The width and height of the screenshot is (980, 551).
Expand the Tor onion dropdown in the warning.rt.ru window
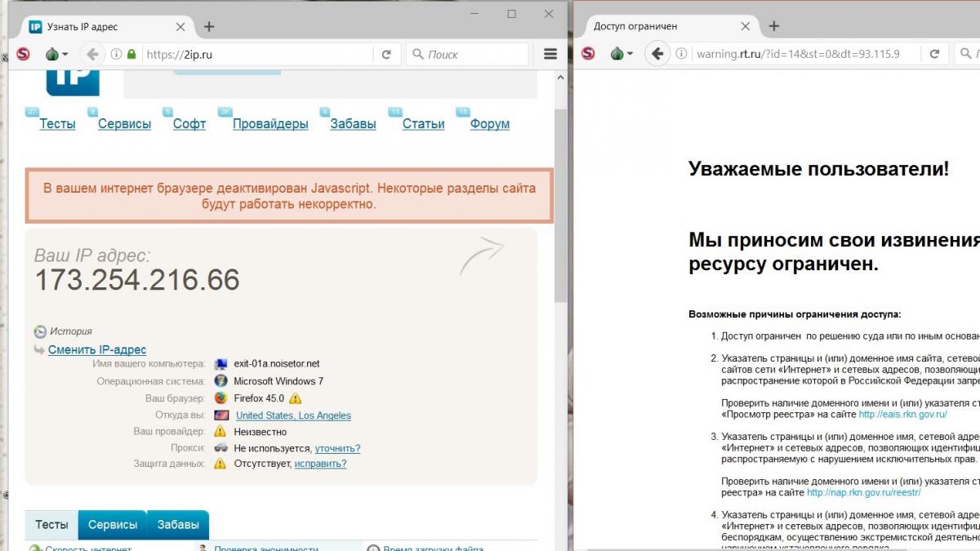[618, 55]
